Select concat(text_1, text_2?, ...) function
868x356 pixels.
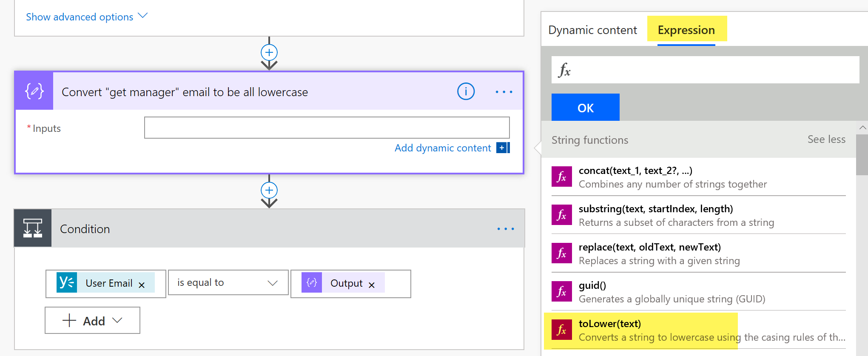(x=698, y=177)
